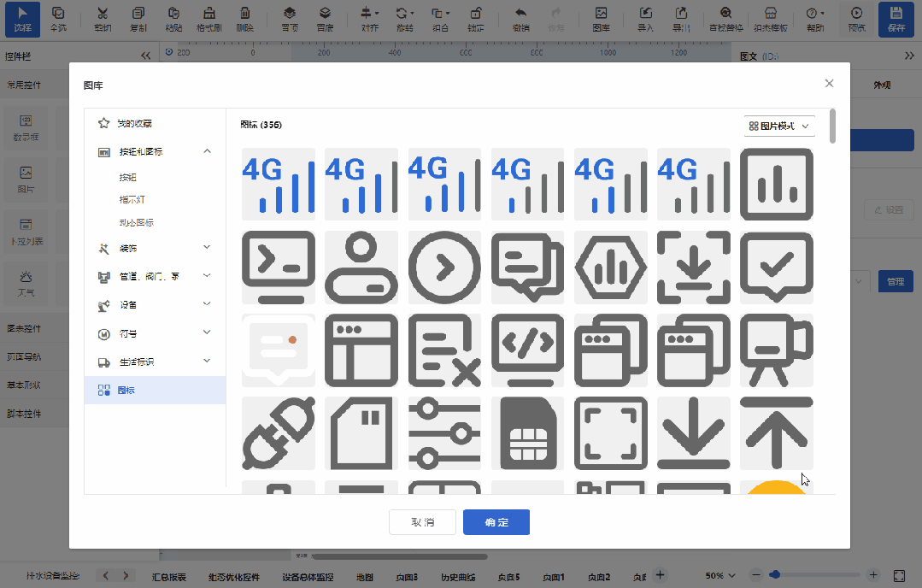922x588 pixels.
Task: Click the 置顶 bring-to-top toolbar icon
Action: 290,19
